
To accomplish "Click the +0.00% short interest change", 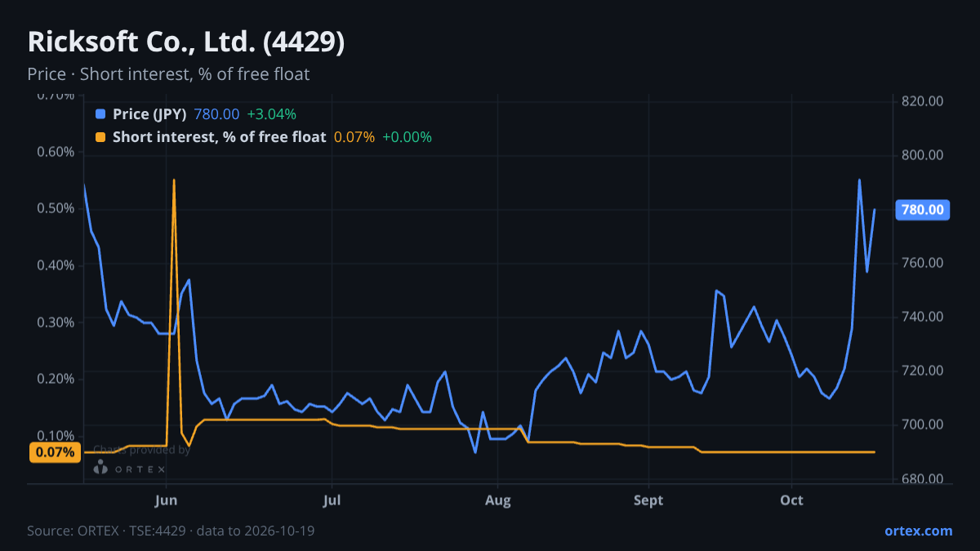I will (407, 137).
